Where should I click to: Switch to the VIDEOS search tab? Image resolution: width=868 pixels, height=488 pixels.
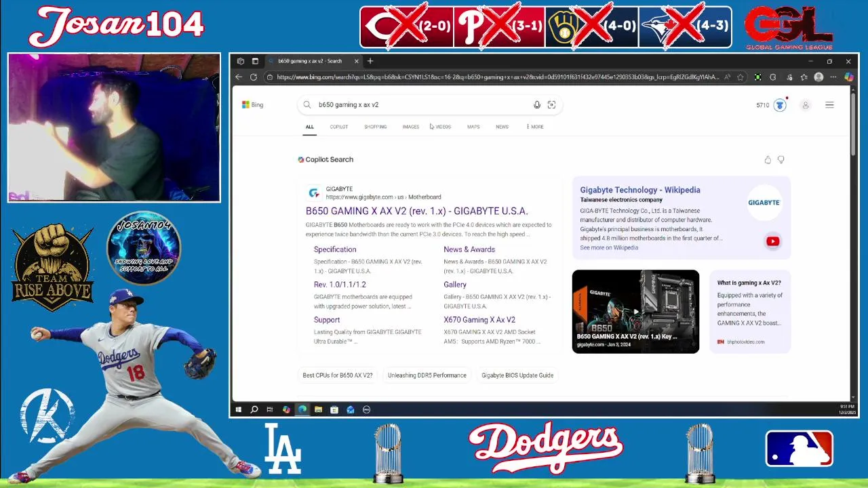tap(443, 127)
